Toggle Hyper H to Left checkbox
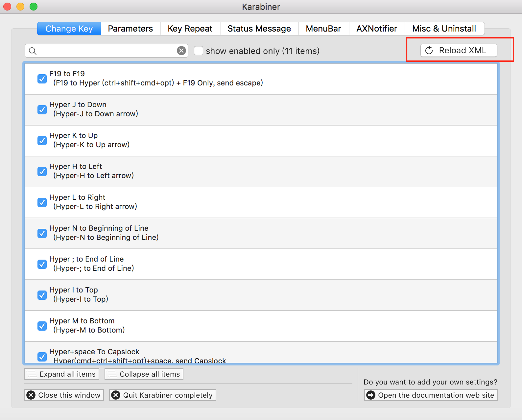This screenshot has width=522, height=420. 42,172
